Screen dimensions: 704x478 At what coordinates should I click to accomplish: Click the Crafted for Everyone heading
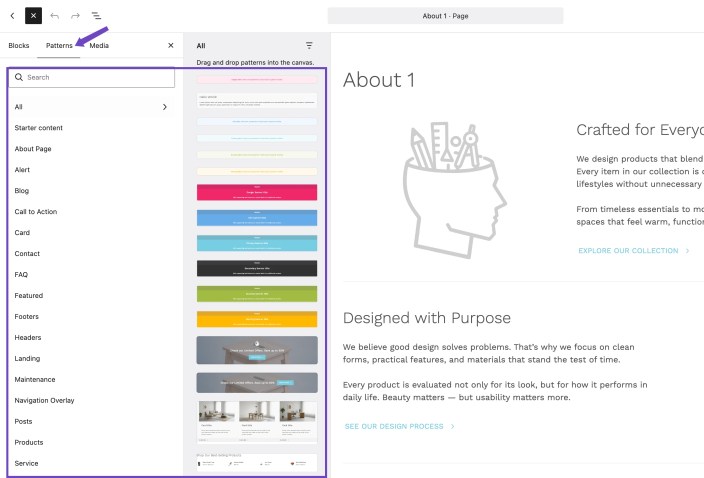point(639,130)
